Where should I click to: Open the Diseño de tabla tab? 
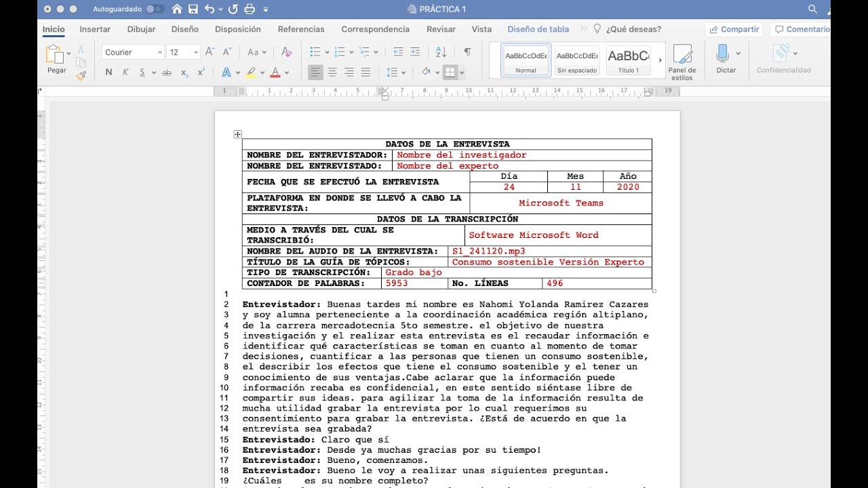[x=538, y=29]
